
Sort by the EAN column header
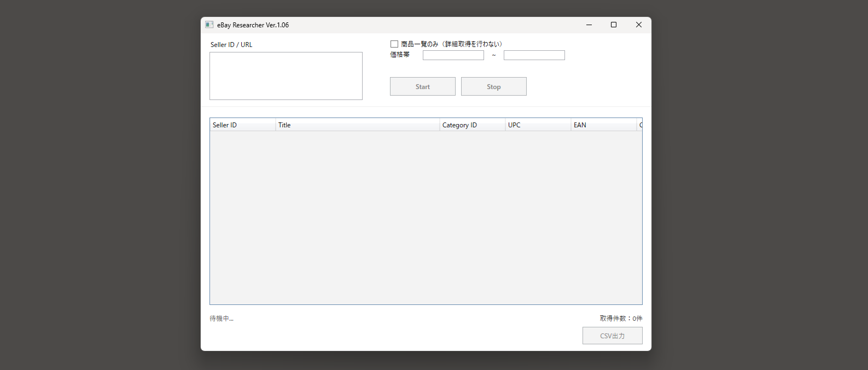(604, 125)
